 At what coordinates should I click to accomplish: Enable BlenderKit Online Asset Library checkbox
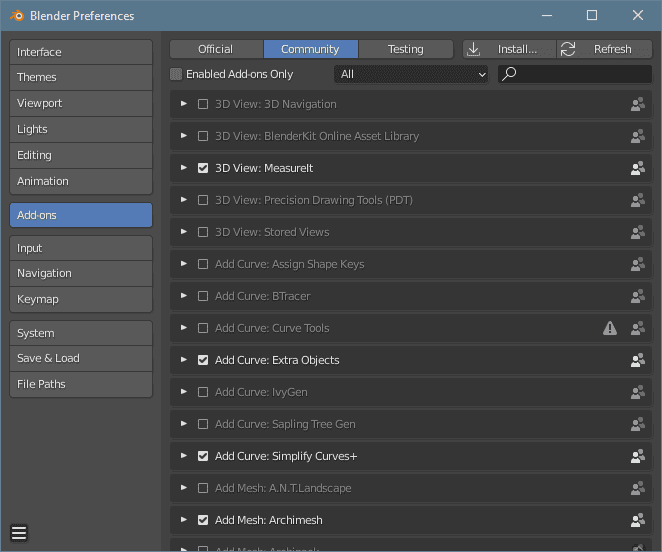pyautogui.click(x=203, y=136)
